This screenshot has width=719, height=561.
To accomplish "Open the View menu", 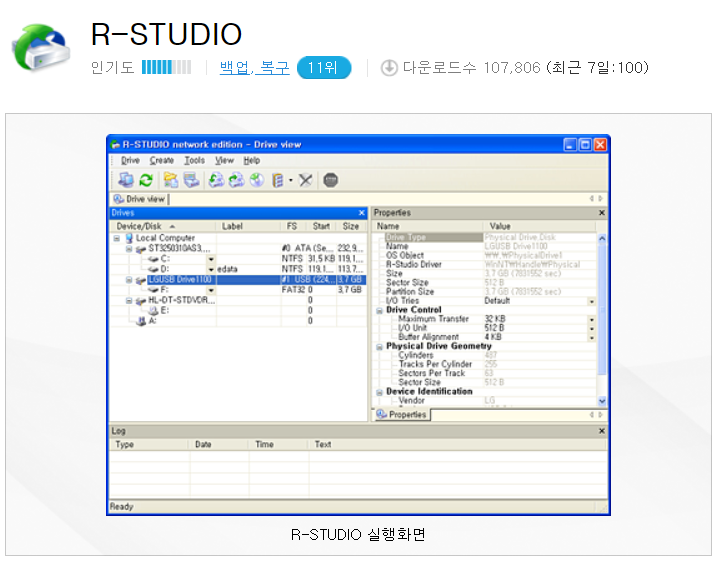I will coord(224,161).
